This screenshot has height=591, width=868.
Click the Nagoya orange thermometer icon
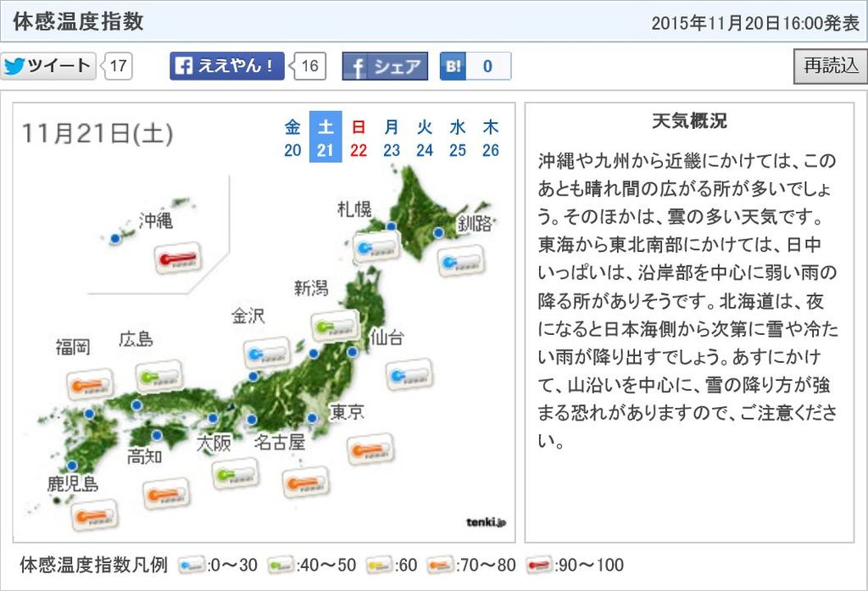pyautogui.click(x=305, y=482)
